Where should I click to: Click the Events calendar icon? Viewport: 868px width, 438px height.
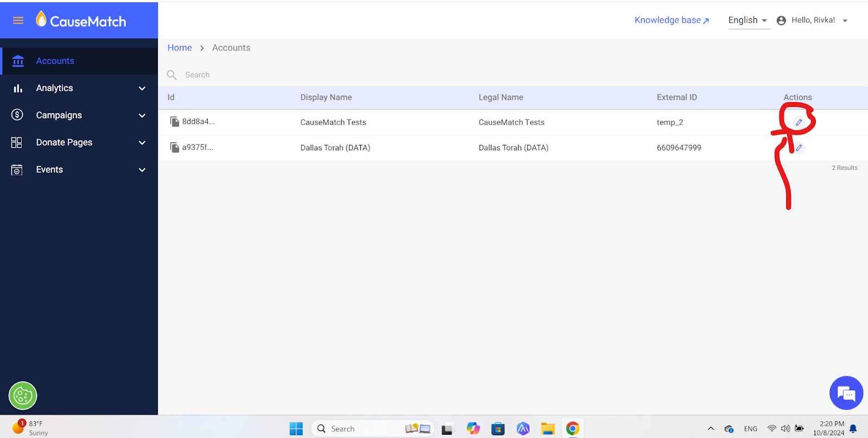(17, 170)
